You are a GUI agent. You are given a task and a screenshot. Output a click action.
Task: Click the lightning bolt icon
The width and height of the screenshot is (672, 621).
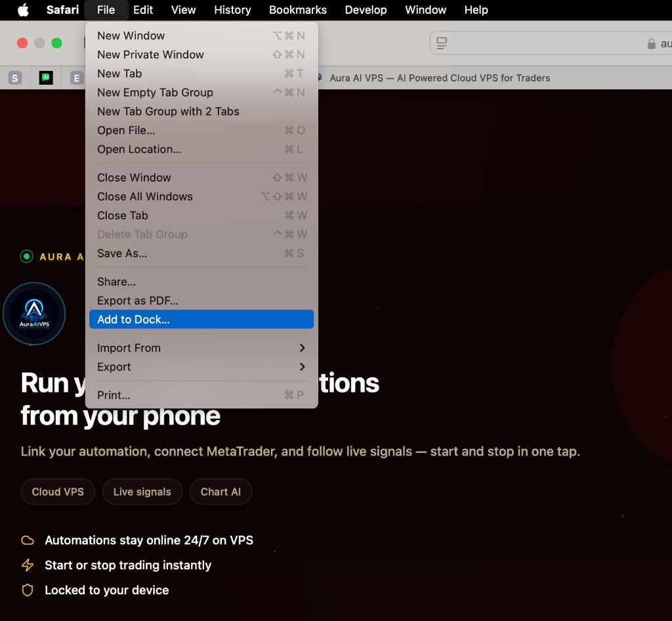click(28, 565)
